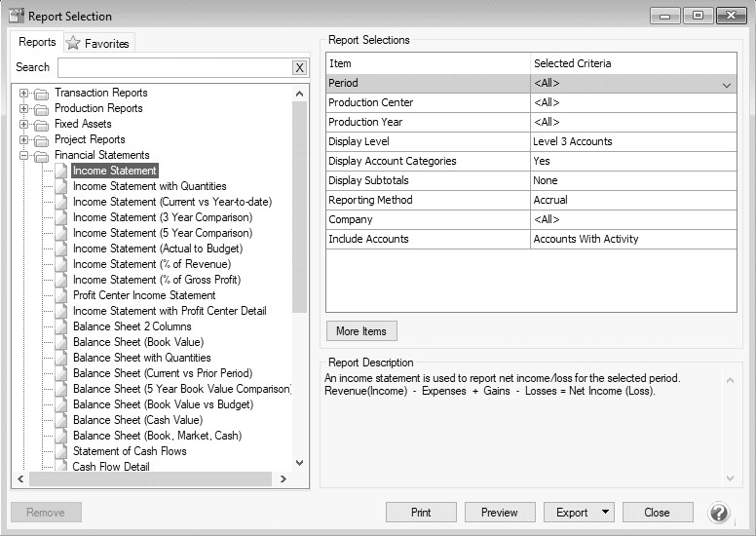Collapse the Financial Statements tree node
This screenshot has height=536, width=756.
24,156
